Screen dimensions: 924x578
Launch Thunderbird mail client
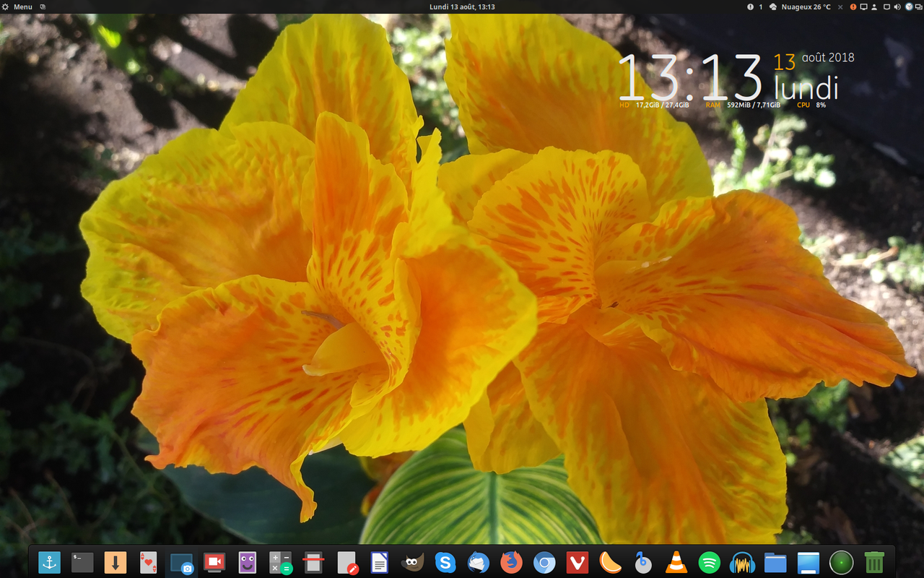tap(479, 562)
